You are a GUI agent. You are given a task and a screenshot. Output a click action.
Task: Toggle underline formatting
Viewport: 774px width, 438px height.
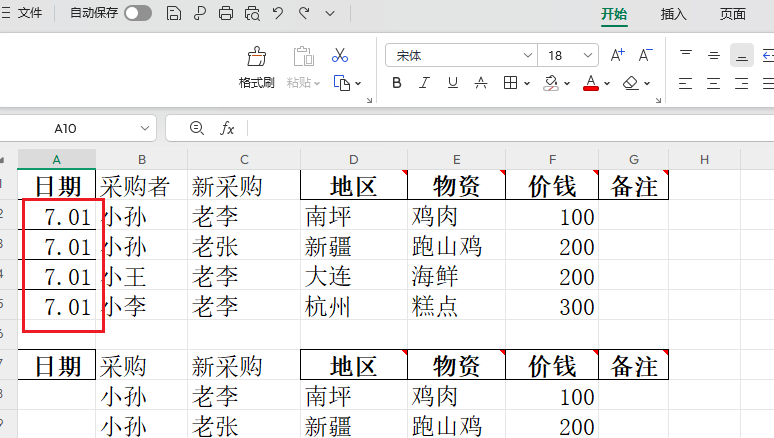[452, 83]
